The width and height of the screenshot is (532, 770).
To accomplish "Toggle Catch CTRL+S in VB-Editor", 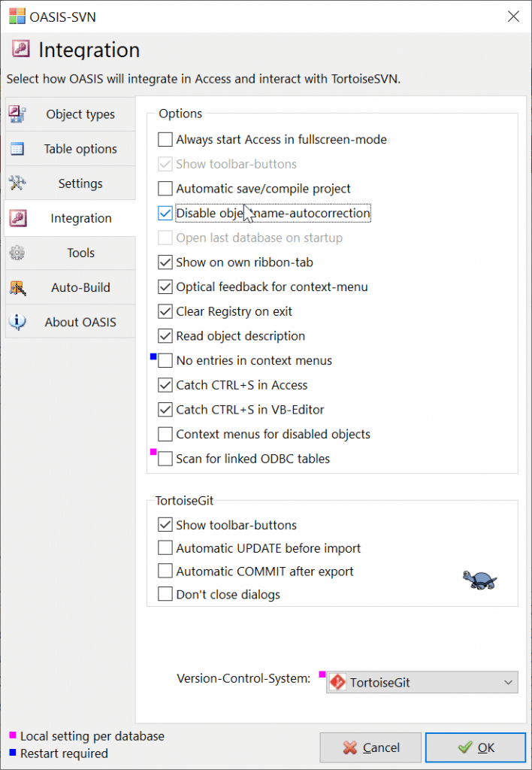I will coord(165,410).
